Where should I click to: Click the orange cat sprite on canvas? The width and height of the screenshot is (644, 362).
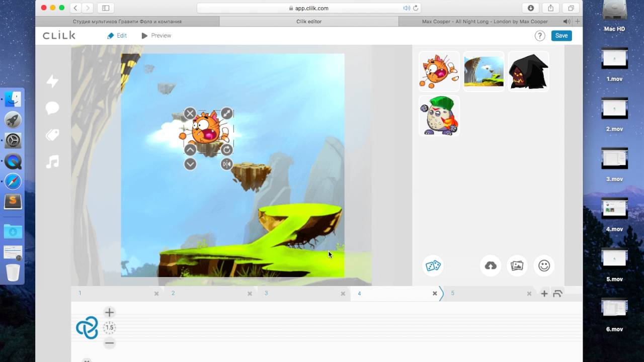click(x=207, y=130)
